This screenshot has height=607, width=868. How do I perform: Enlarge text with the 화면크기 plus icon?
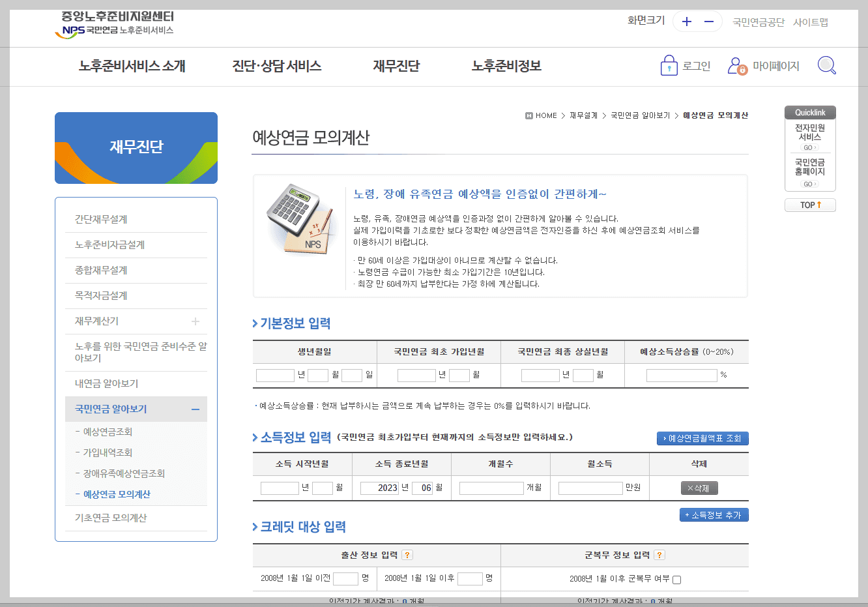coord(686,21)
